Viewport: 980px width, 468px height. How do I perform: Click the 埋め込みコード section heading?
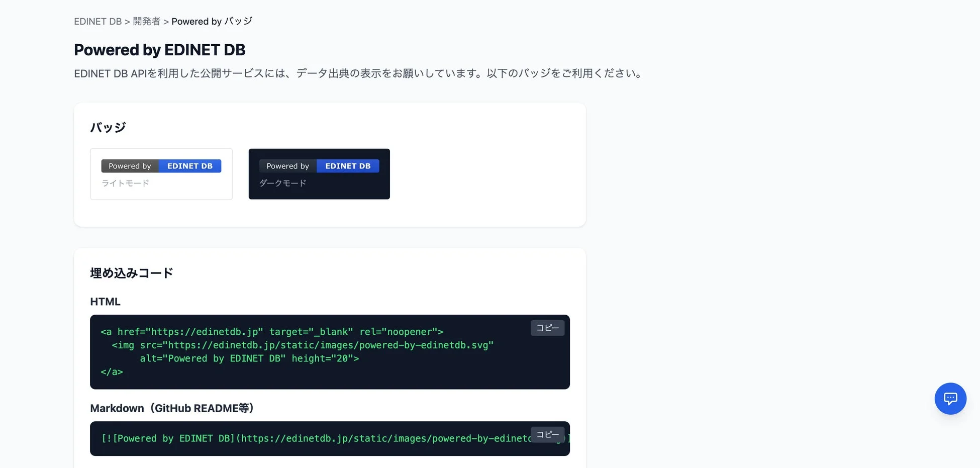[x=131, y=272]
